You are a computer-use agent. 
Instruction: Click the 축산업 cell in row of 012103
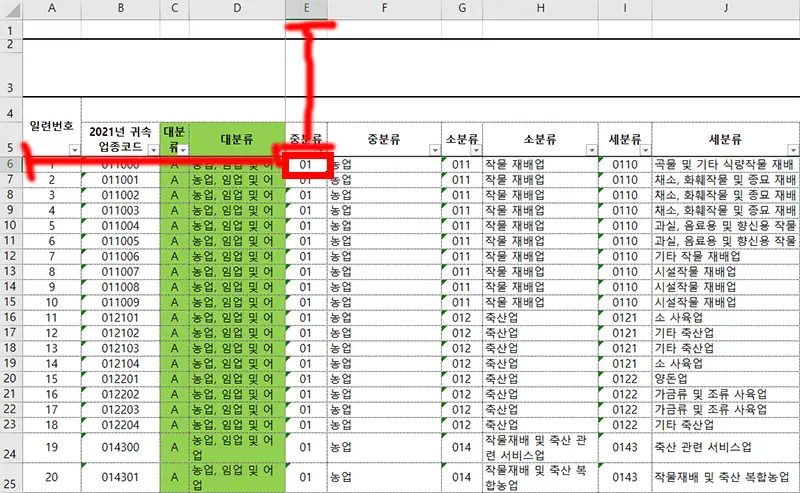(x=540, y=348)
